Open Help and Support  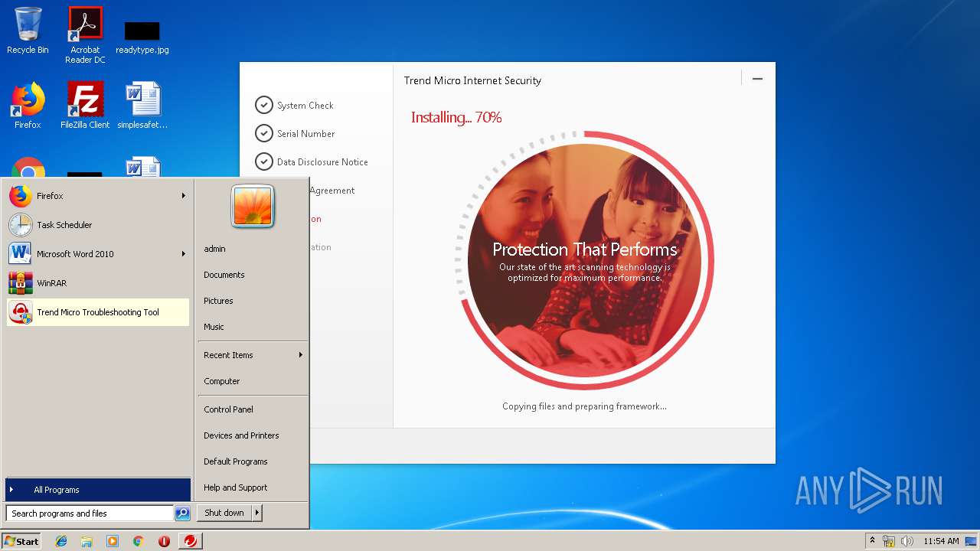236,487
